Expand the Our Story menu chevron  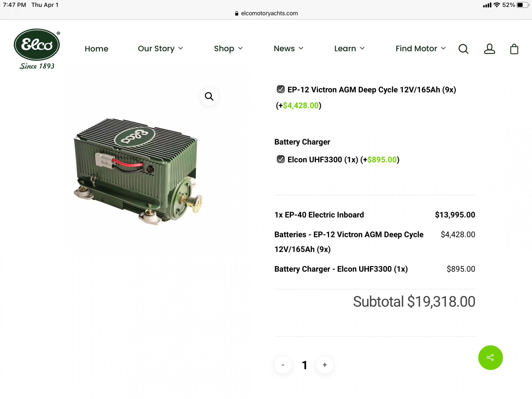coord(181,48)
